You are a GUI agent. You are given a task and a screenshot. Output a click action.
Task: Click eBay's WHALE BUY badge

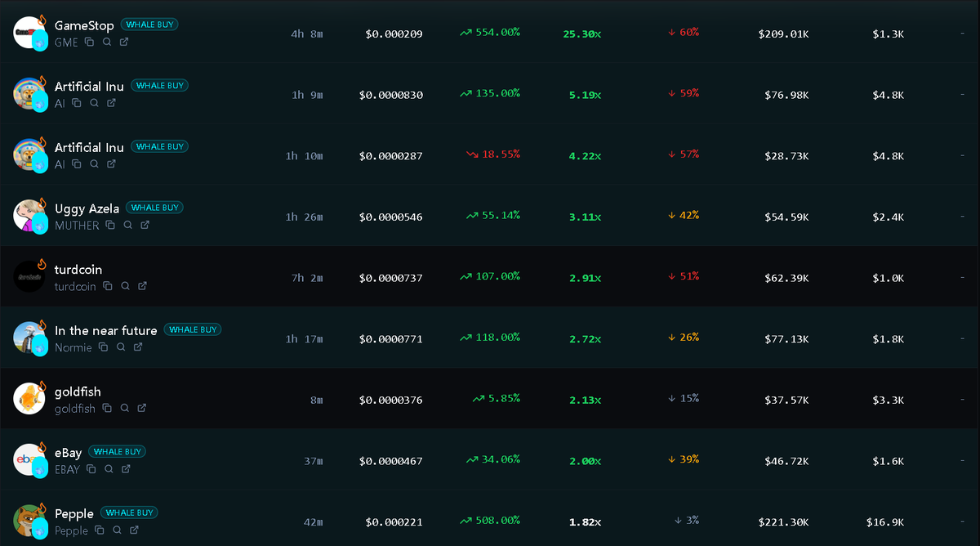click(x=118, y=451)
